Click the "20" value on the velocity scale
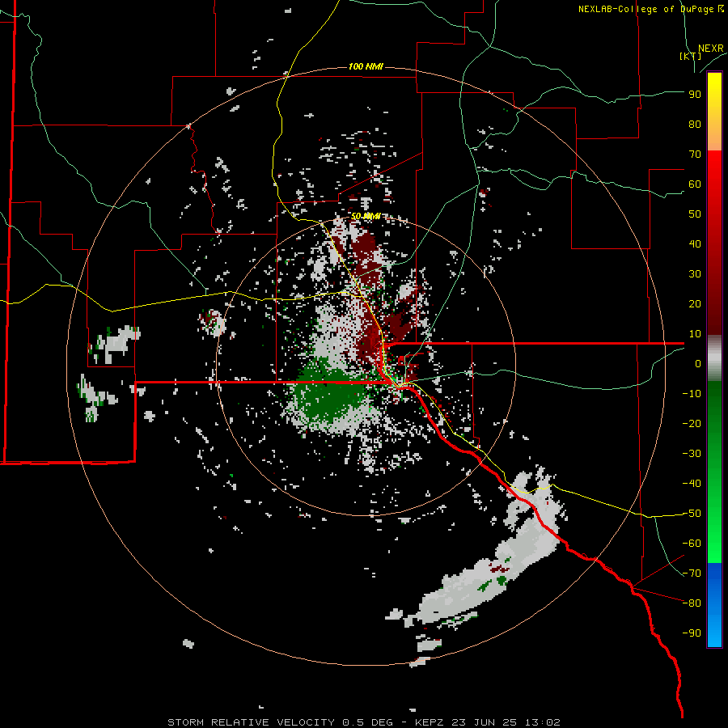The image size is (728, 728). coord(695,303)
